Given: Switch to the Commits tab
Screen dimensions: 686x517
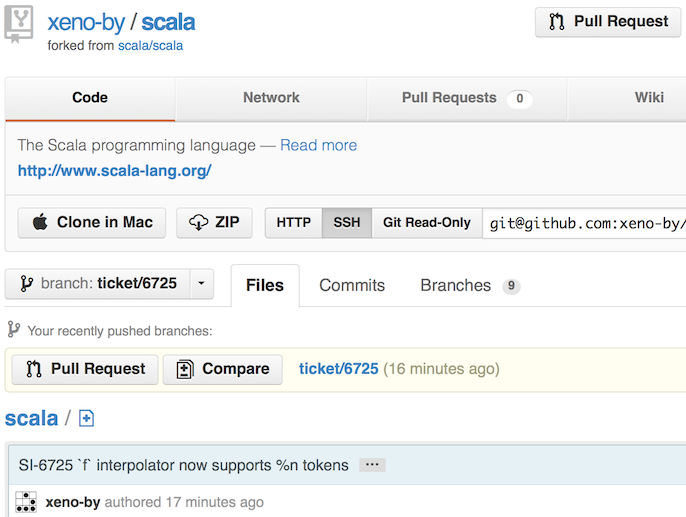Looking at the screenshot, I should point(352,286).
